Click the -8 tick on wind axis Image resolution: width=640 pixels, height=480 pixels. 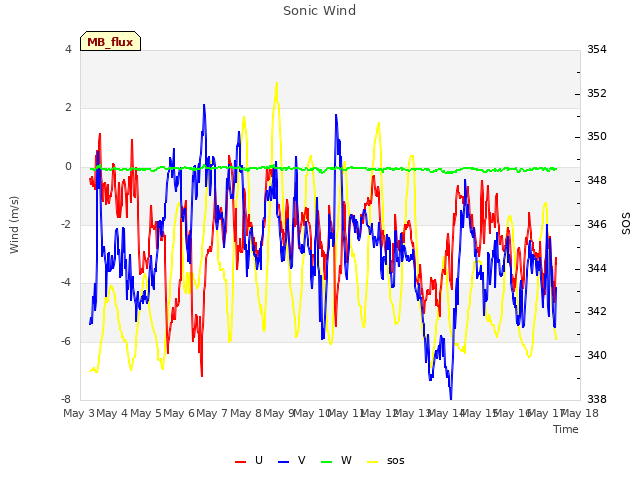[x=66, y=399]
